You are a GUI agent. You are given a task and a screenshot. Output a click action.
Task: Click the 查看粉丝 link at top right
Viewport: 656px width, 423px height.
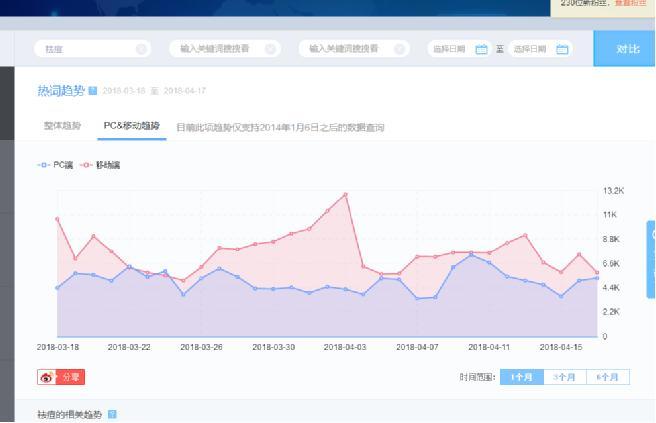coord(630,3)
